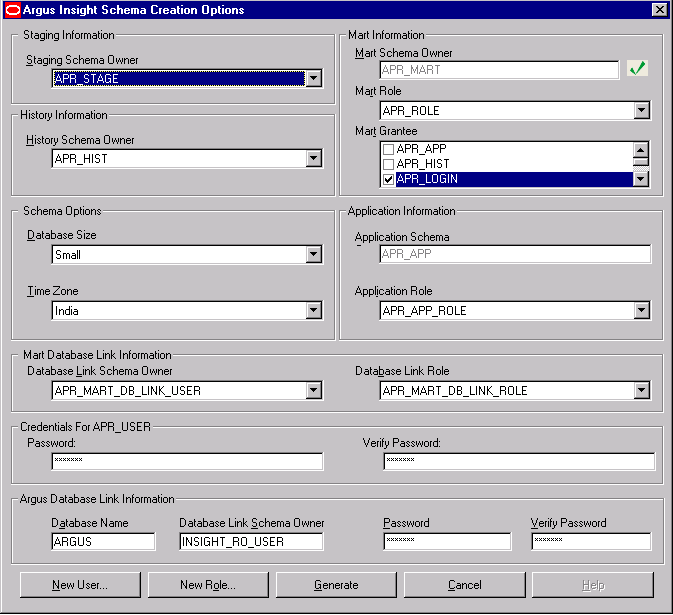This screenshot has height=615, width=673.
Task: Click the APR_USER Password field
Action: point(187,461)
